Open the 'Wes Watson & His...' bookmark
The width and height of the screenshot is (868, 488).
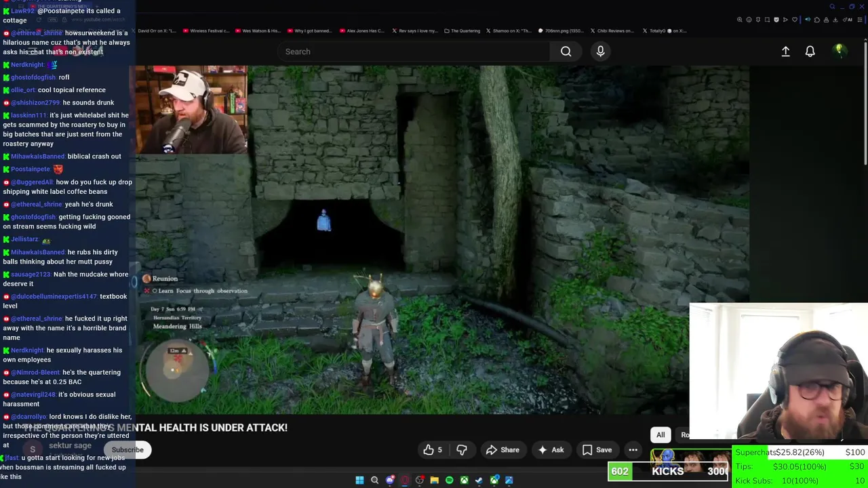(x=257, y=30)
